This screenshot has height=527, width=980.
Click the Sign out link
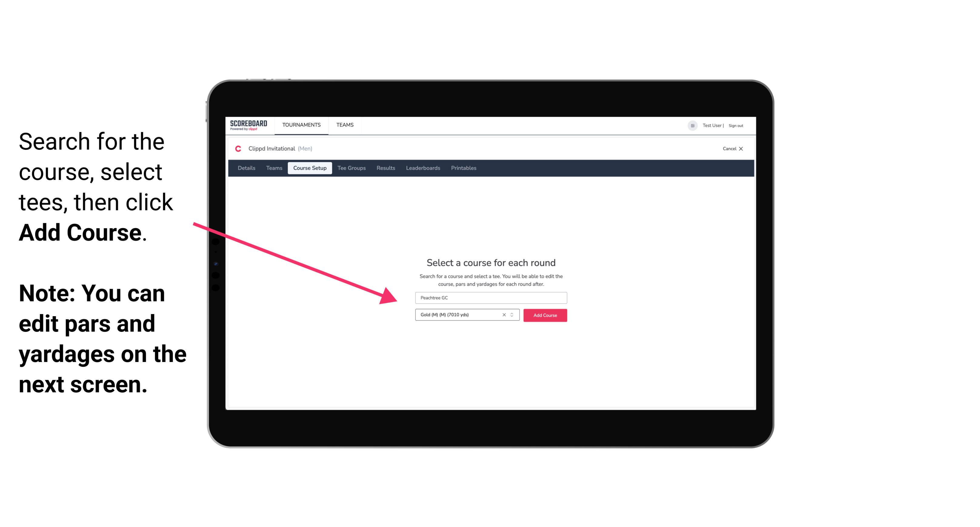736,125
